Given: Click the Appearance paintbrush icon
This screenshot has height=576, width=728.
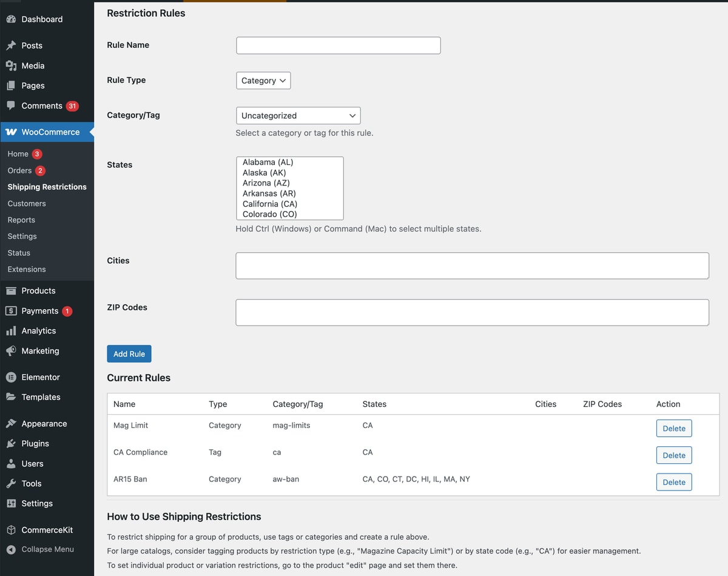Looking at the screenshot, I should click(x=11, y=423).
